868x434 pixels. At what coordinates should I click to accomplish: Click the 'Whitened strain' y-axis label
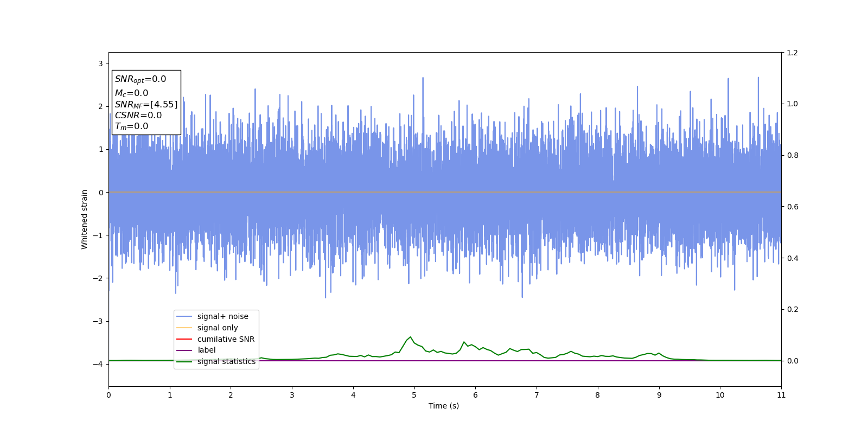click(x=85, y=219)
